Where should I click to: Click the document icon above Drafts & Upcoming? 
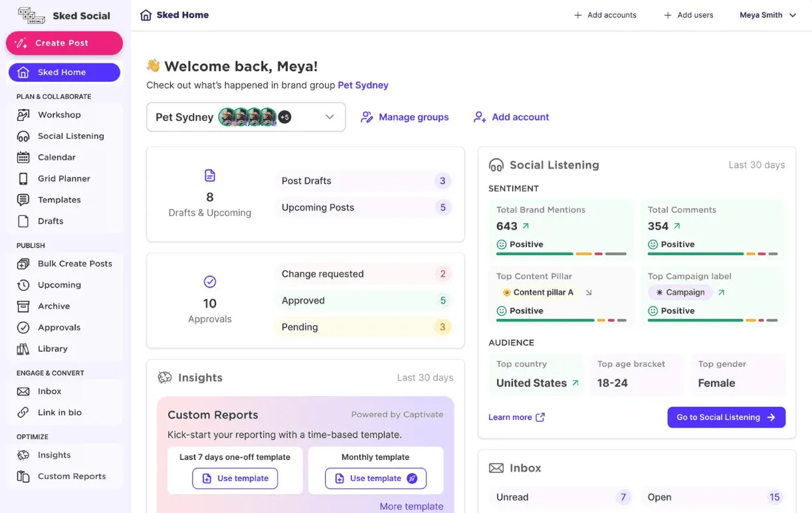click(210, 175)
